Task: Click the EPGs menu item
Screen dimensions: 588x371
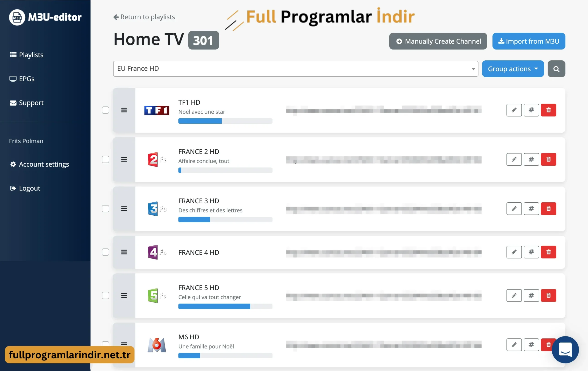Action: coord(27,78)
